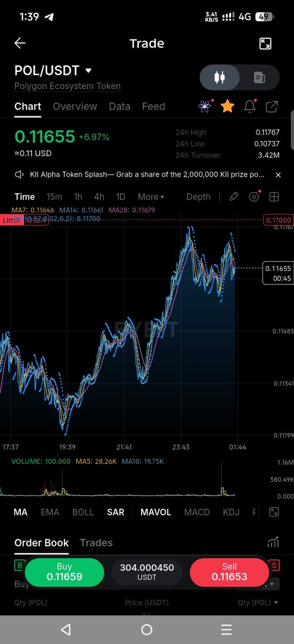
Task: Tap the +6.97% change value
Action: click(x=94, y=137)
